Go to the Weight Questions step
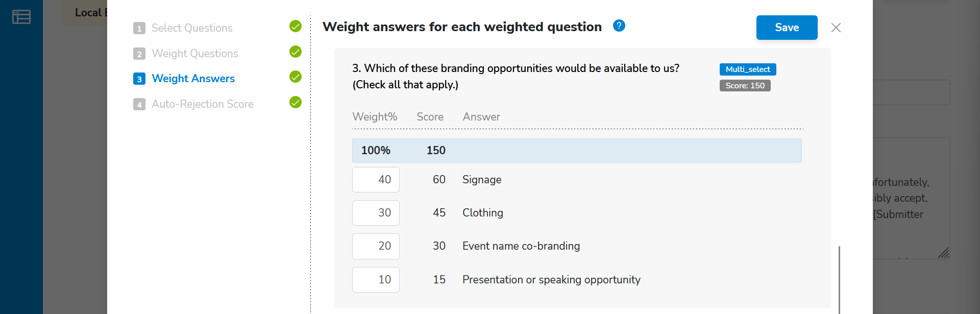Image resolution: width=980 pixels, height=314 pixels. click(x=195, y=54)
